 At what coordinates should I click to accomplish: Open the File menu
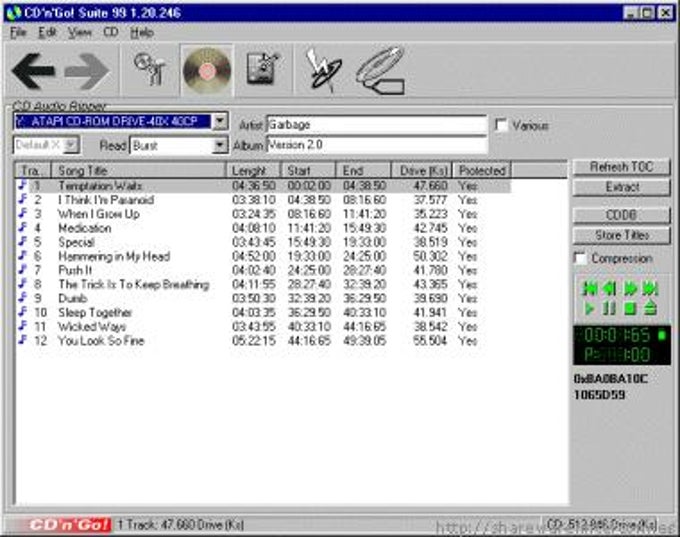(18, 33)
